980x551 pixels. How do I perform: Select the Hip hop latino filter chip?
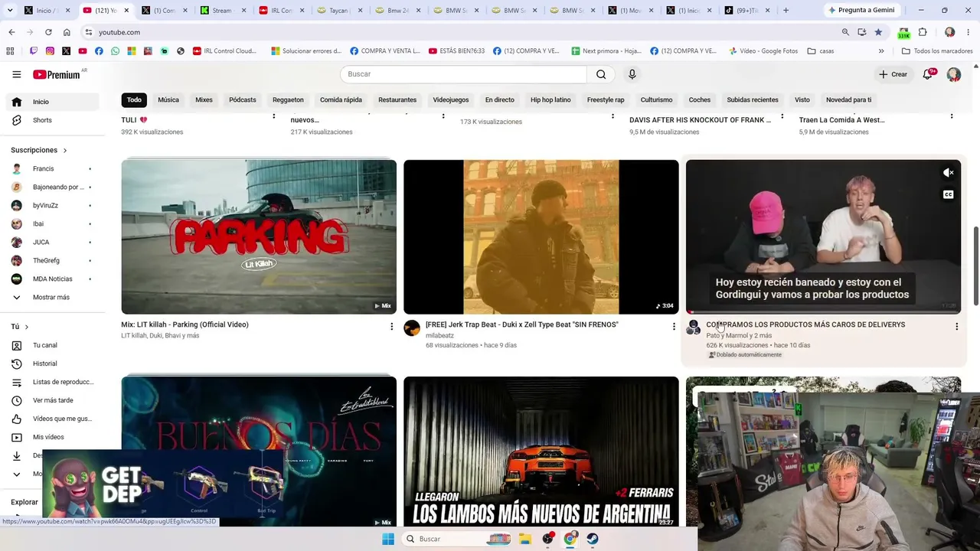[x=550, y=99]
